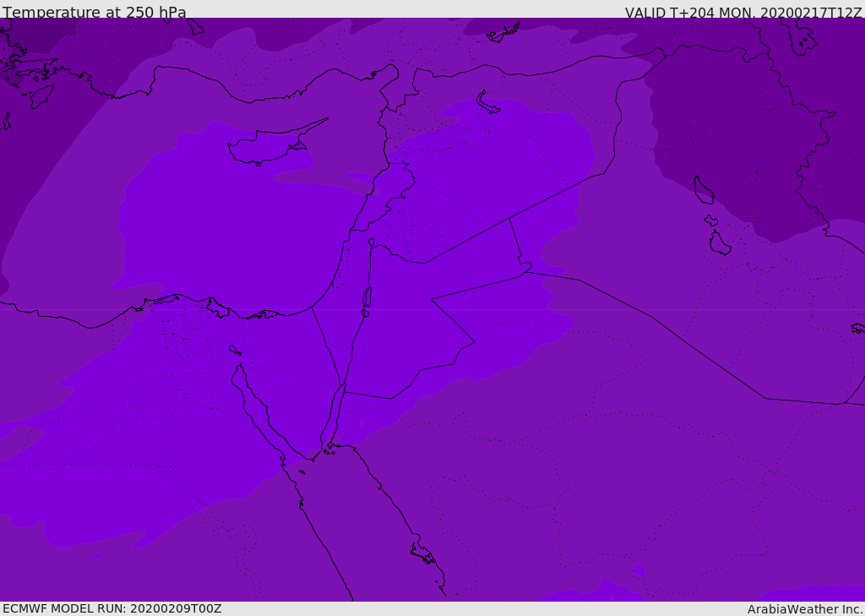Click Lake Assad in northern Syria

(488, 103)
